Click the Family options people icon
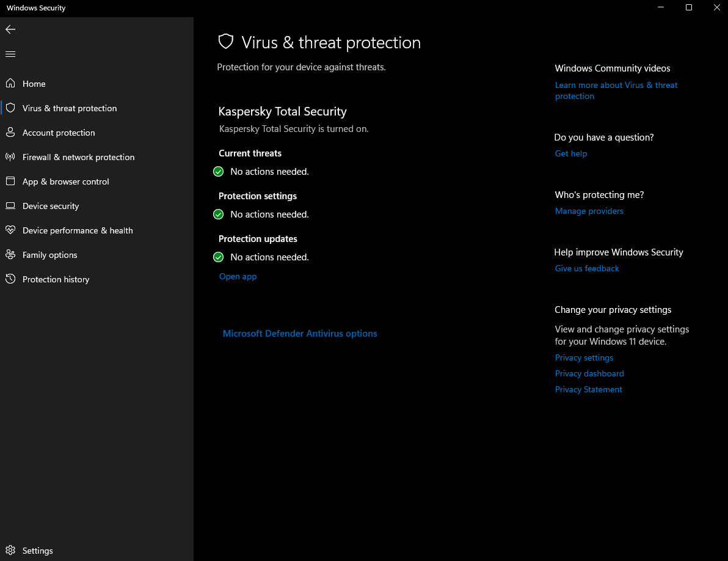Image resolution: width=728 pixels, height=561 pixels. click(x=10, y=254)
